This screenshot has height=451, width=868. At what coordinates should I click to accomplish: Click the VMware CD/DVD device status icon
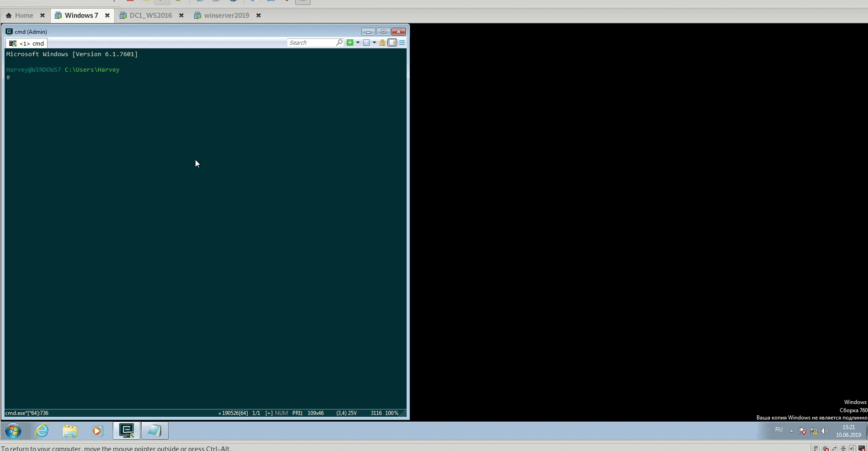[825, 448]
